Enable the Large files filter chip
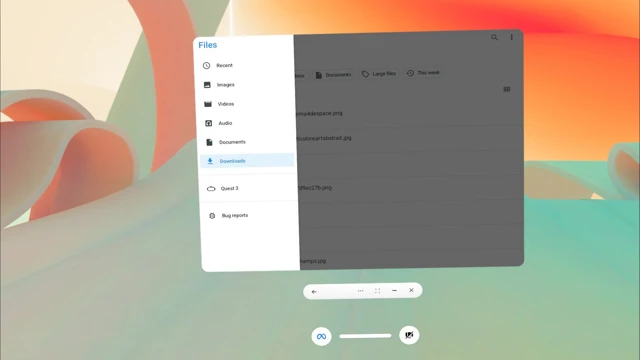This screenshot has width=640, height=360. pyautogui.click(x=379, y=74)
